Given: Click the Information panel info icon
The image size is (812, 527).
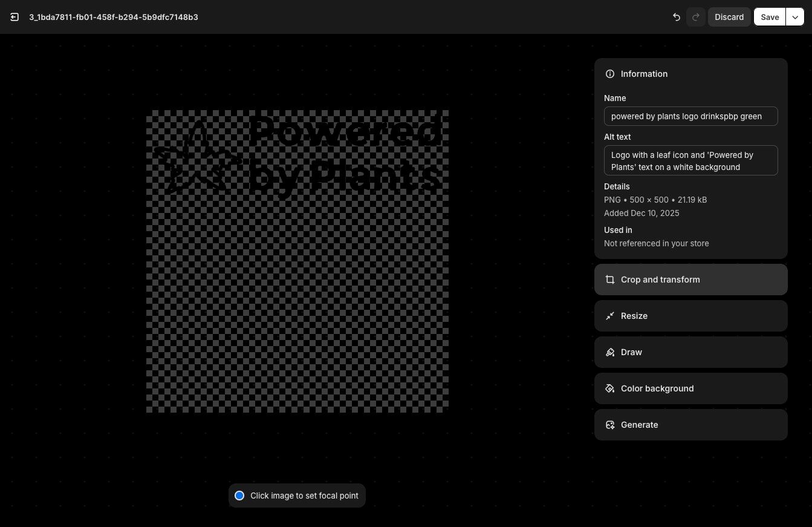Looking at the screenshot, I should coord(610,74).
